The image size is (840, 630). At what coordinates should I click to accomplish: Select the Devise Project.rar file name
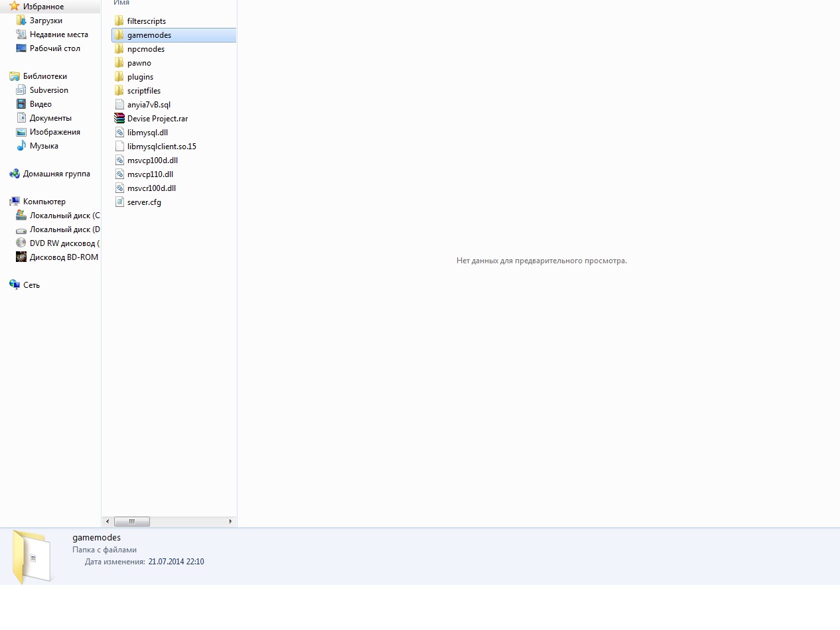[x=158, y=118]
